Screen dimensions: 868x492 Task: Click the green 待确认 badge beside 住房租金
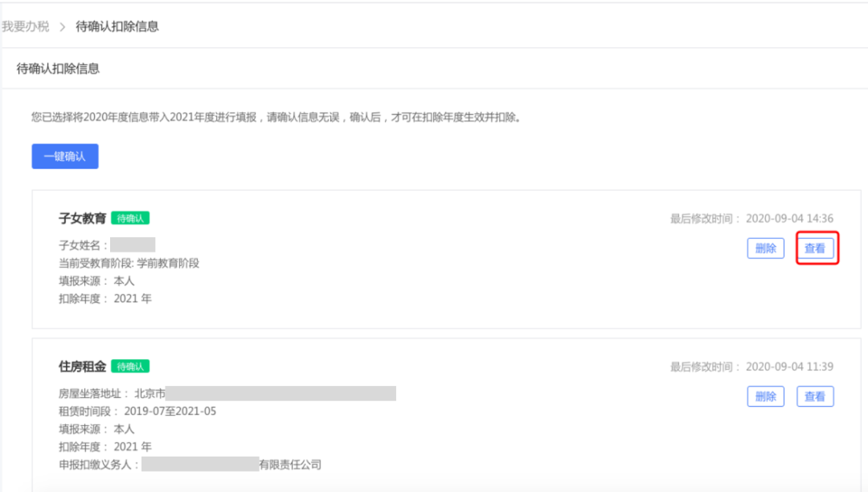coord(130,367)
